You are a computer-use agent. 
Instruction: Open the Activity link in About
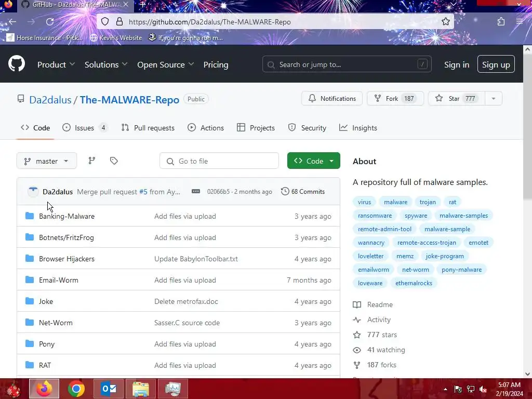372,320
